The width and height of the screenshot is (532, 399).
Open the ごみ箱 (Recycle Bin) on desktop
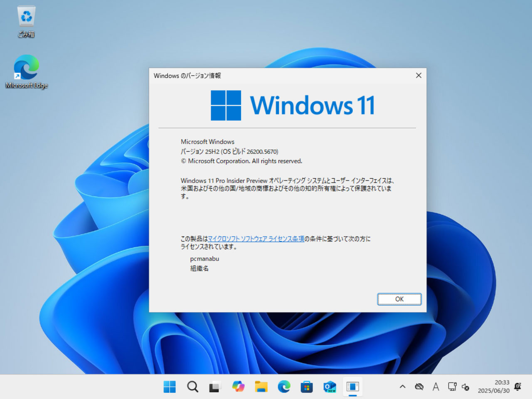tap(26, 19)
